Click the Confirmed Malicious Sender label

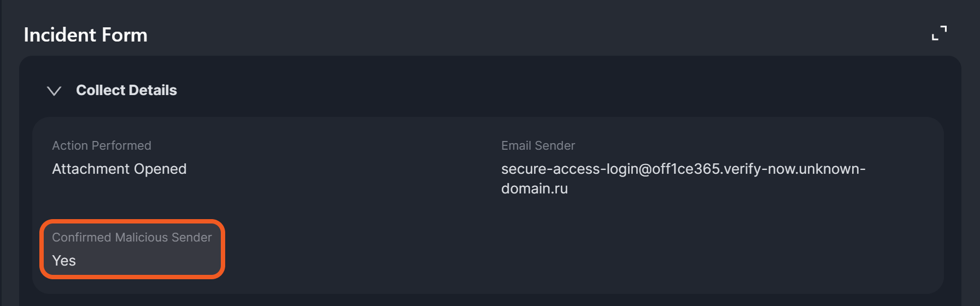point(132,238)
